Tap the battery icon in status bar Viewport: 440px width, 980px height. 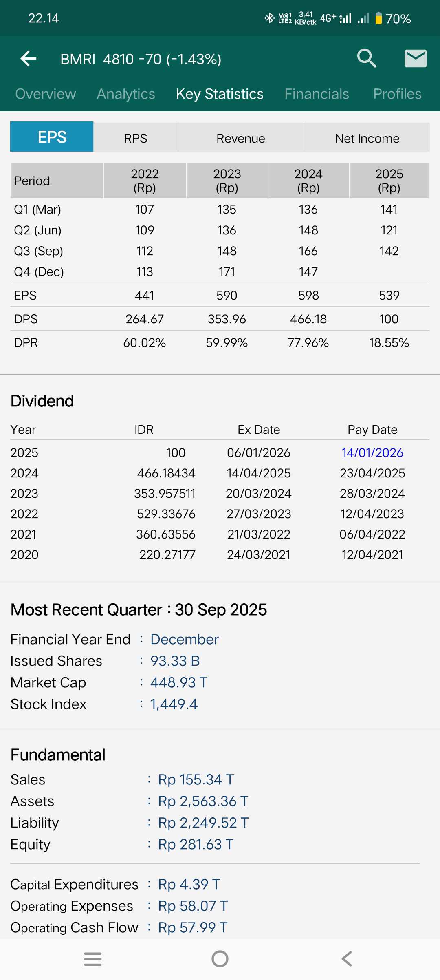pyautogui.click(x=378, y=18)
